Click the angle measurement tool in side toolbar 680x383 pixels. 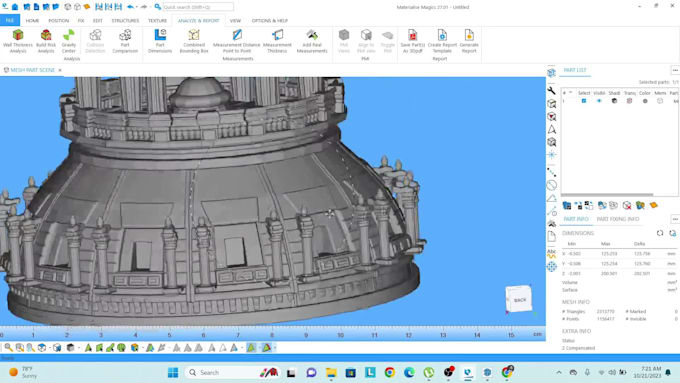(x=551, y=198)
